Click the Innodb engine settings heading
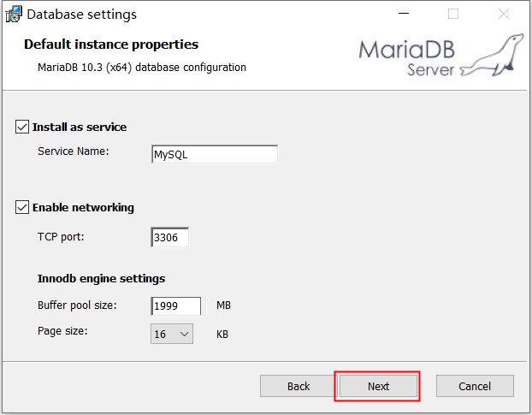532x415 pixels. (101, 278)
